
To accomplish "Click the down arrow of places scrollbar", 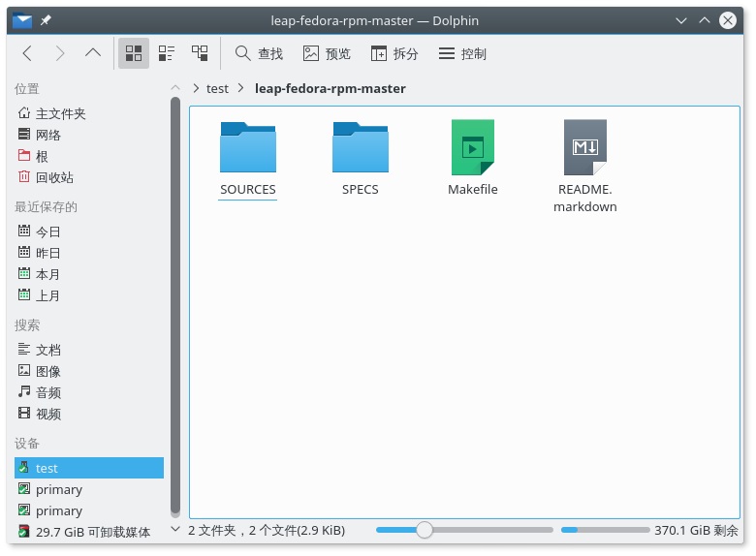I will pos(175,529).
